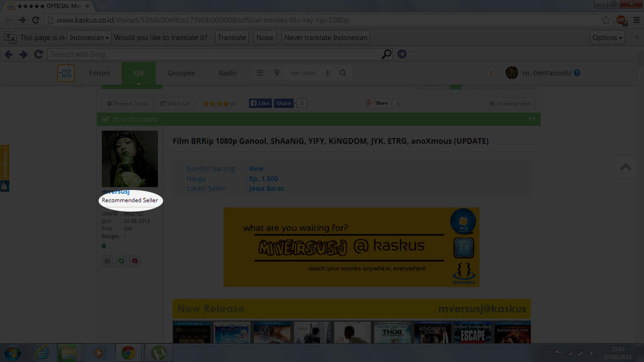Open the Radio tab

[227, 73]
